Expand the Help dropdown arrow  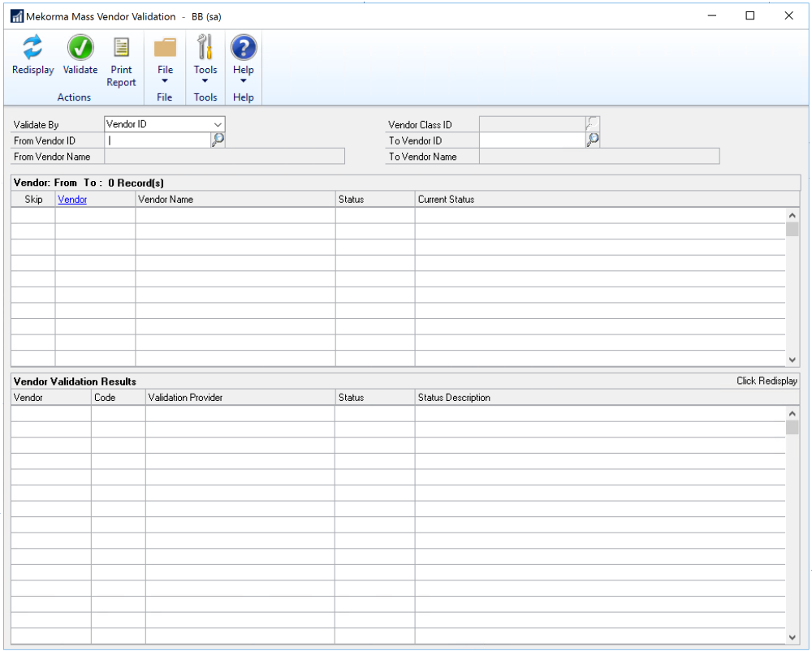(244, 80)
